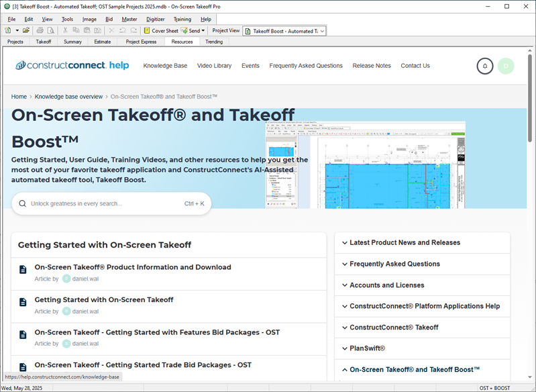The image size is (536, 392).
Task: Open the Tools menu
Action: point(67,19)
